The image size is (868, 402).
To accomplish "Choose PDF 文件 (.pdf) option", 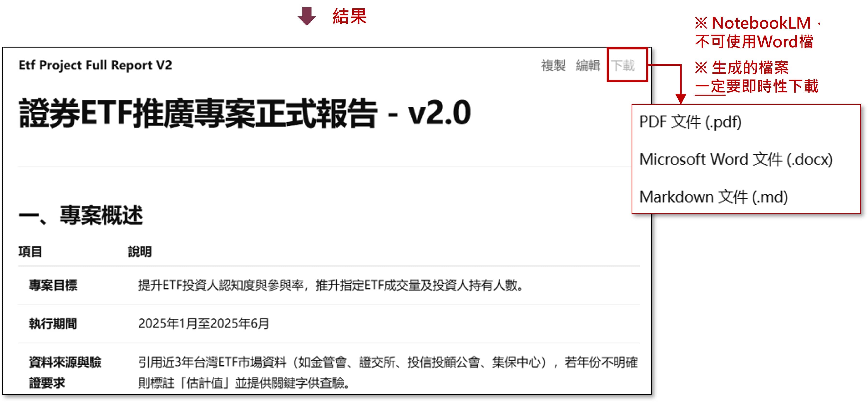I will 690,122.
